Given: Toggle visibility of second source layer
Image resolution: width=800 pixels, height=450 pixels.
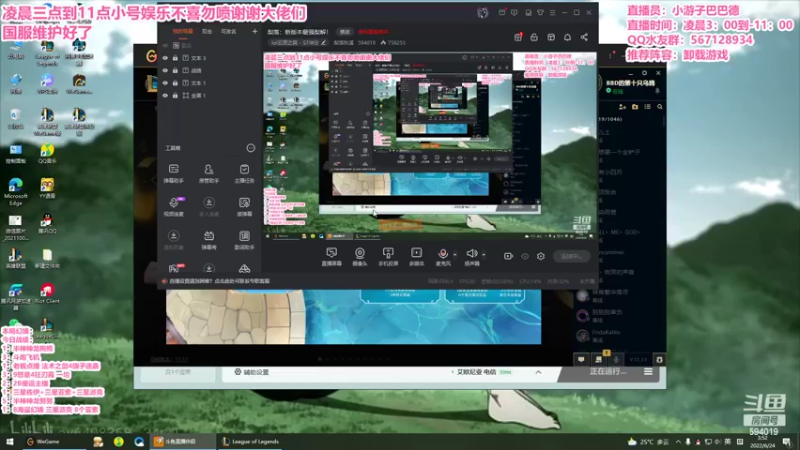Looking at the screenshot, I should (165, 70).
